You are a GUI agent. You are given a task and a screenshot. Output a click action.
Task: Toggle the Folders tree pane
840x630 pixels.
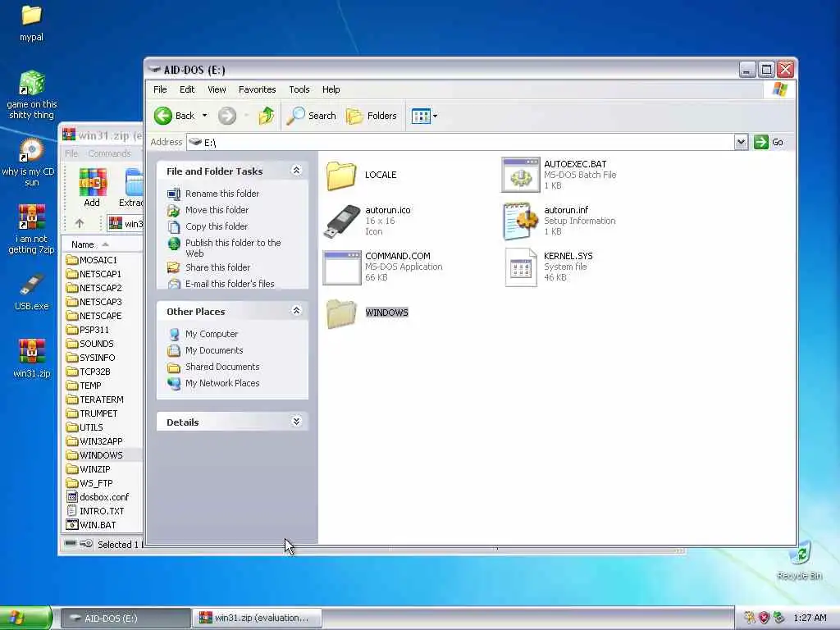tap(372, 116)
